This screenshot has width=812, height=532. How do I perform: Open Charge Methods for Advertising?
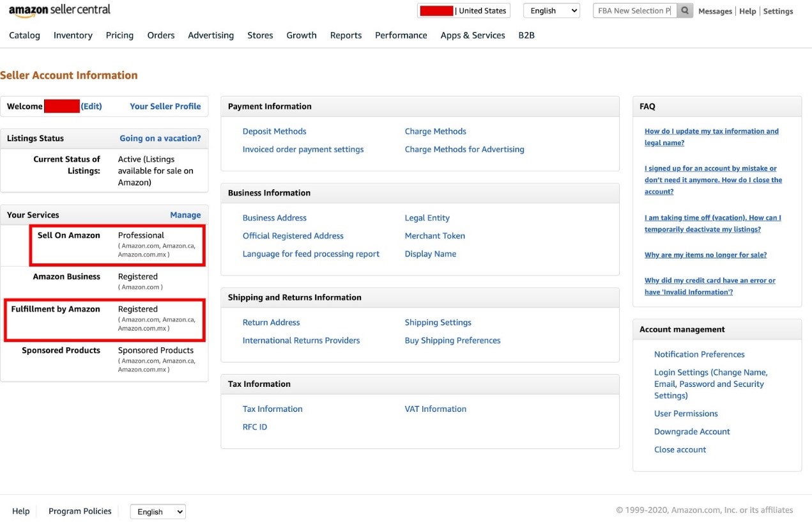pos(464,149)
